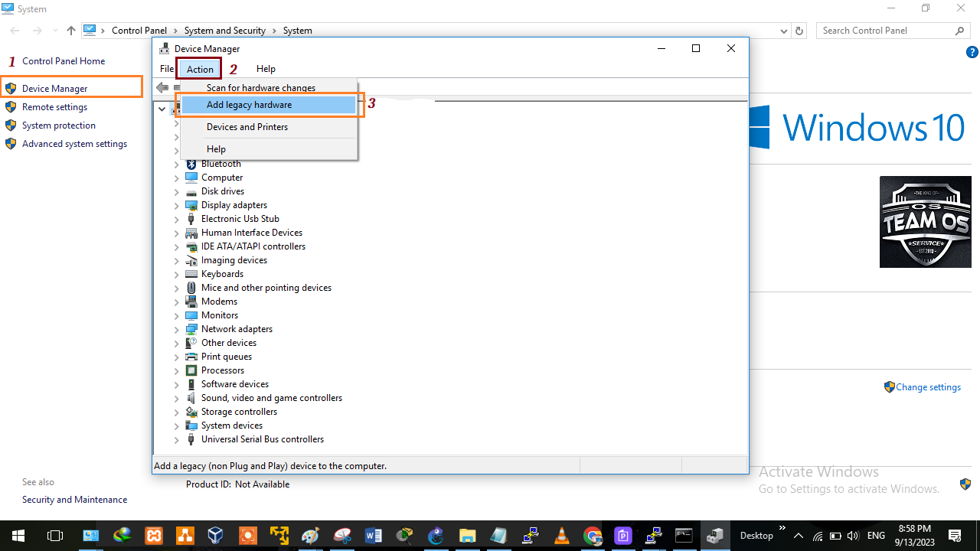Image resolution: width=980 pixels, height=551 pixels.
Task: Expand the Print queues node
Action: [x=177, y=357]
